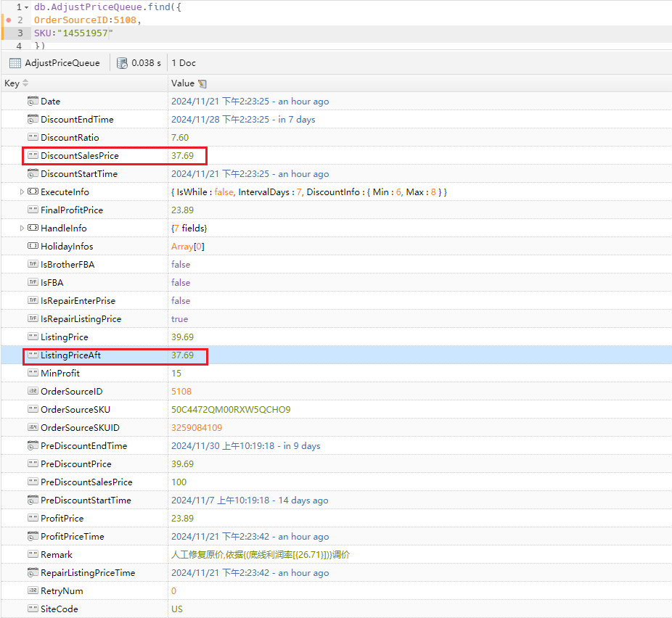Click the FinalProfitPrice value 23.89
This screenshot has height=618, width=672.
183,210
